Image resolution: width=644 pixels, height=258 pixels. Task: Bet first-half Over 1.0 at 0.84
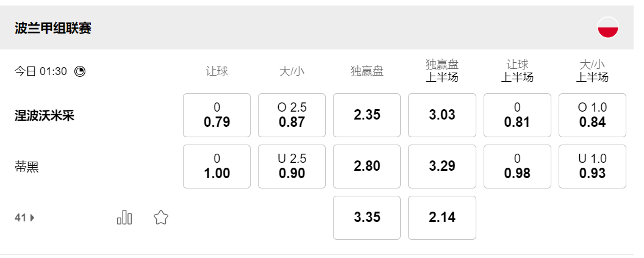592,115
